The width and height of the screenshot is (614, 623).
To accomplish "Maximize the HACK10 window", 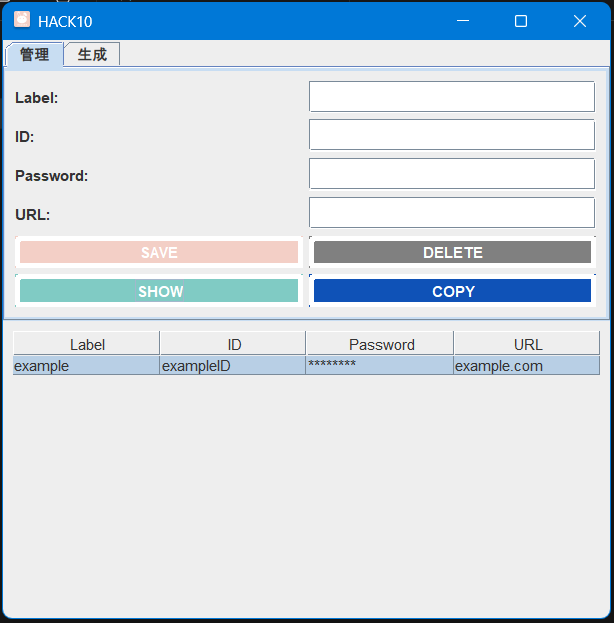I will (520, 21).
